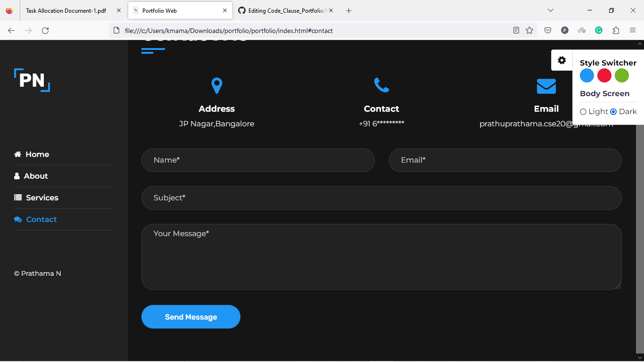Screen dimensions: 644x362
Task: Open Services in the sidebar navigation
Action: 36,198
